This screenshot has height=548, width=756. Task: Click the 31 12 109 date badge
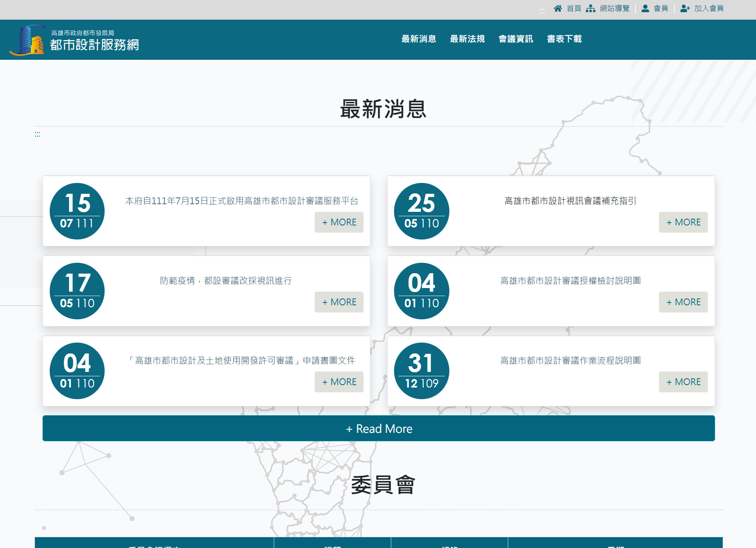click(421, 371)
